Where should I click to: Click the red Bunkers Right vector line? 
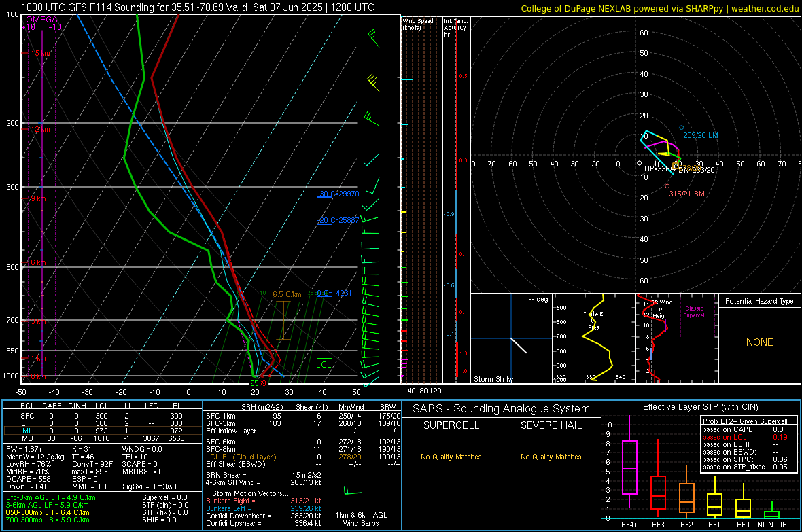(264, 501)
